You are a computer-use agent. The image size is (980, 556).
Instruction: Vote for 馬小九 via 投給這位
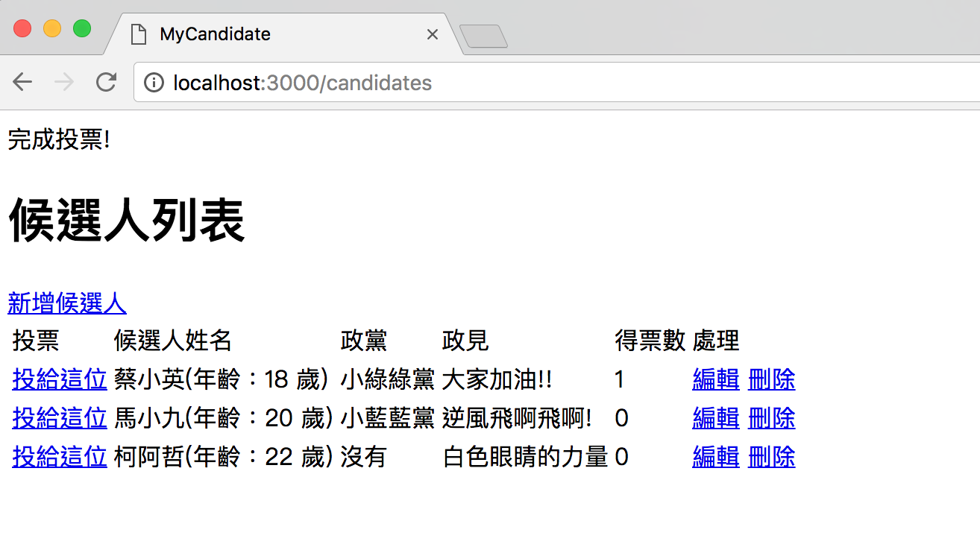pyautogui.click(x=60, y=418)
